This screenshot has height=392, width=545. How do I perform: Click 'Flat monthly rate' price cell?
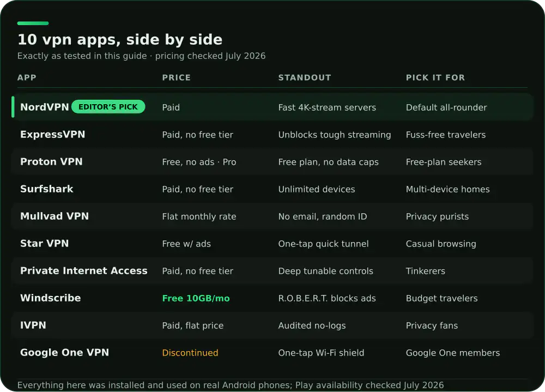coord(199,216)
